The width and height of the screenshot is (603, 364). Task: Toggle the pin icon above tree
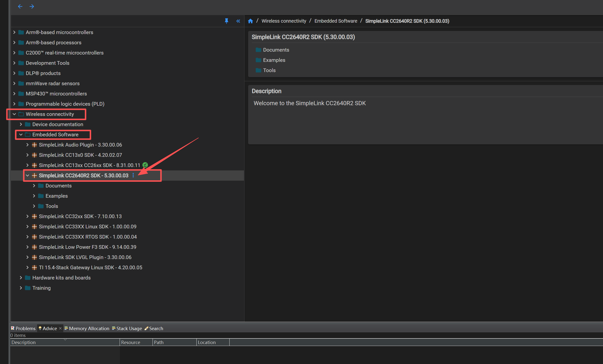226,21
